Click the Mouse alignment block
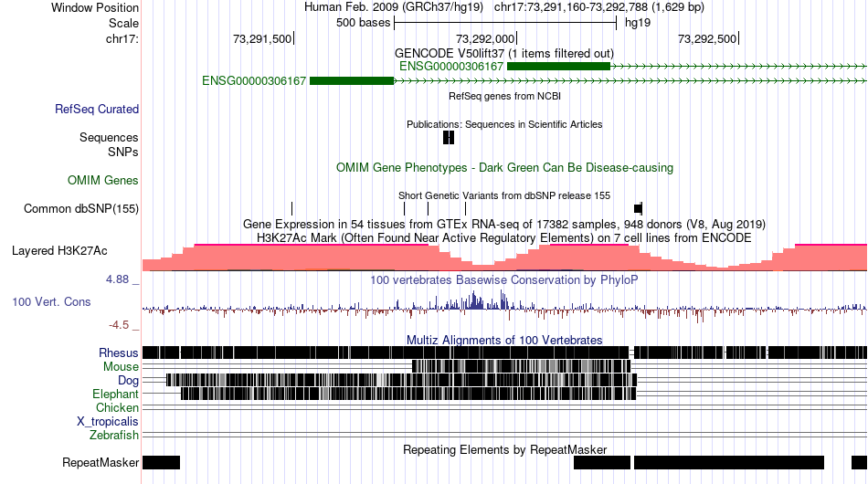 coord(522,366)
